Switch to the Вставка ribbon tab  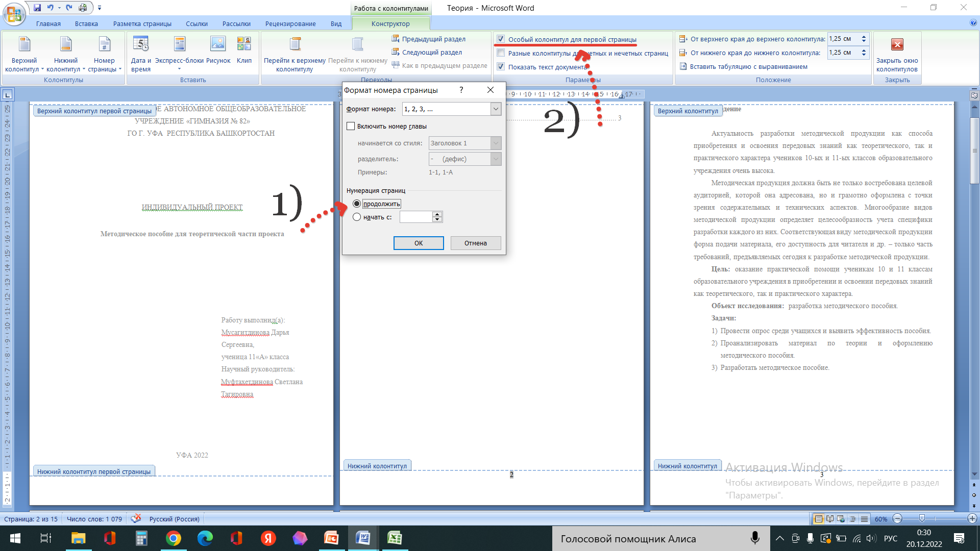(86, 23)
